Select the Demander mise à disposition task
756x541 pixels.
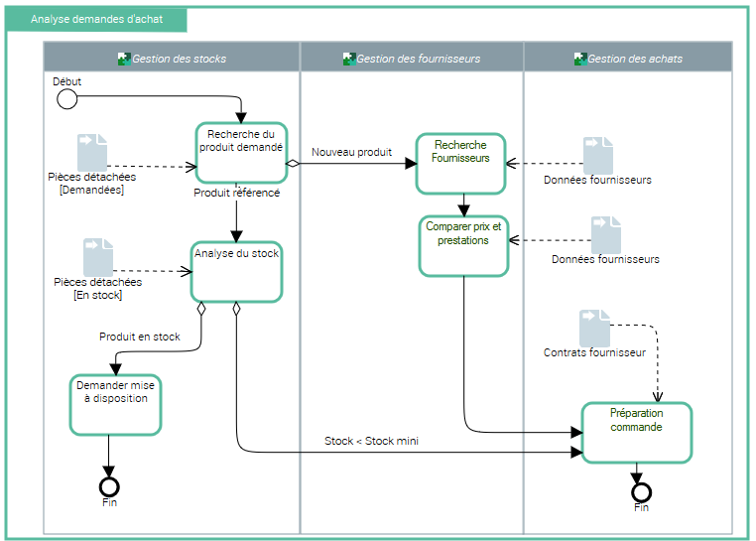(x=115, y=404)
